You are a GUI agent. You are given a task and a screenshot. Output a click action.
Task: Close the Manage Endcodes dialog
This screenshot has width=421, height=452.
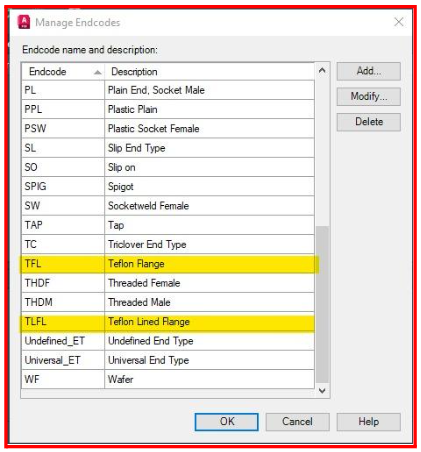click(x=399, y=22)
